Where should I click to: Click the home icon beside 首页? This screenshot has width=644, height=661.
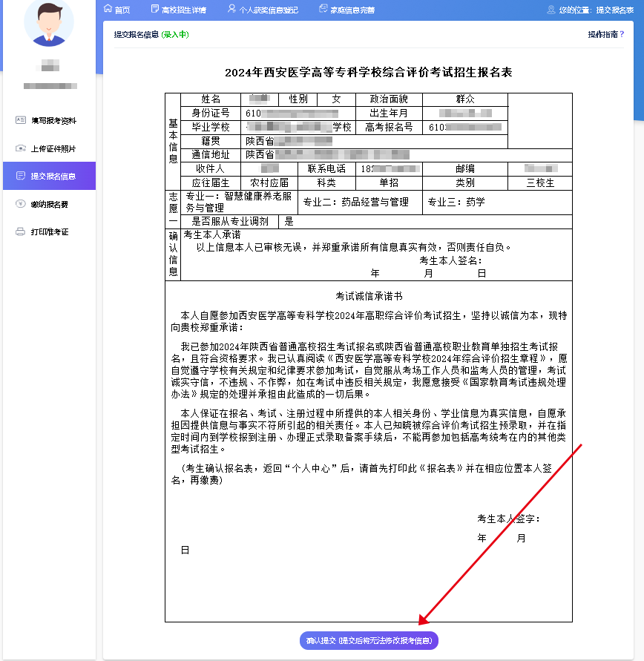tap(108, 9)
